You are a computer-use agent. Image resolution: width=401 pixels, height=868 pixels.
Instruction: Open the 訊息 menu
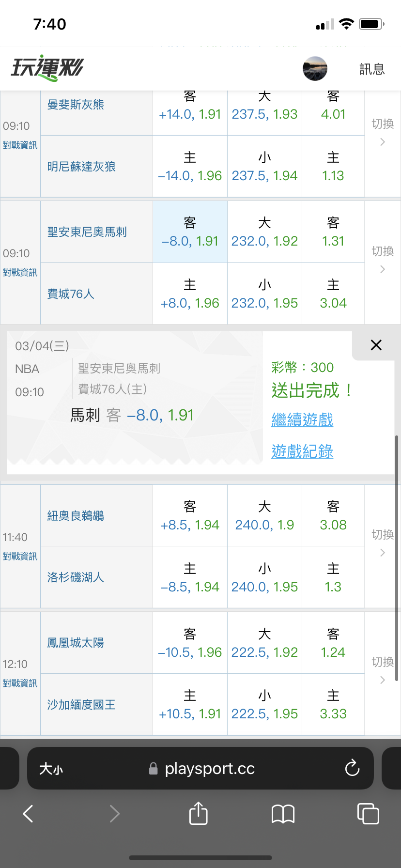point(372,69)
